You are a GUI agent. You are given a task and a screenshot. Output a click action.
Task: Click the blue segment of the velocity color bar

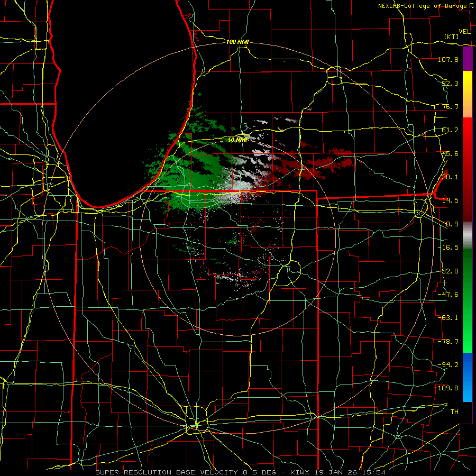point(467,377)
